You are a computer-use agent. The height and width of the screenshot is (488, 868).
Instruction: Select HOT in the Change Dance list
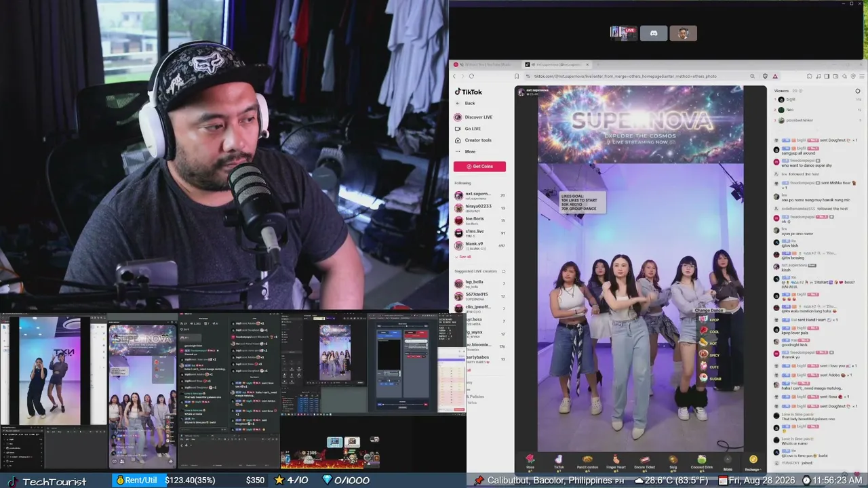tap(709, 343)
